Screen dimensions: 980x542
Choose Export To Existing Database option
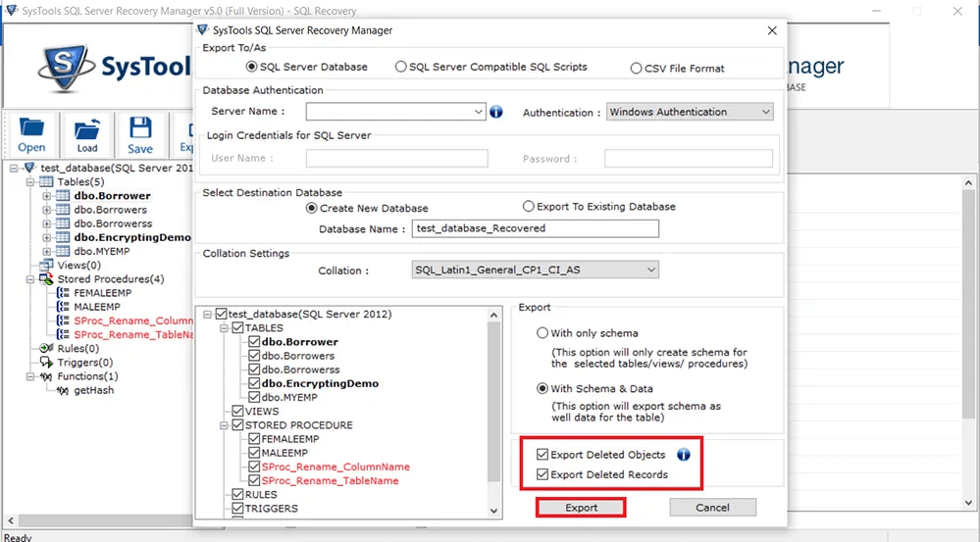529,206
